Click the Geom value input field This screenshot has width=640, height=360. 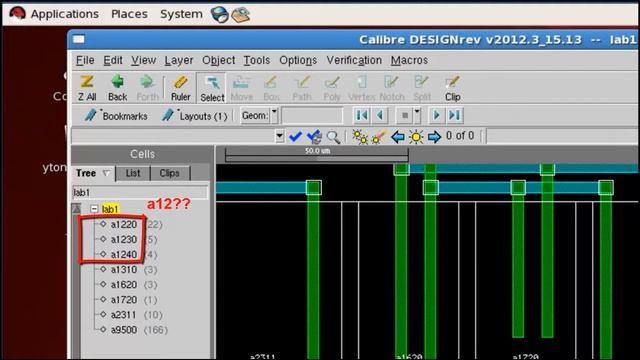[312, 116]
